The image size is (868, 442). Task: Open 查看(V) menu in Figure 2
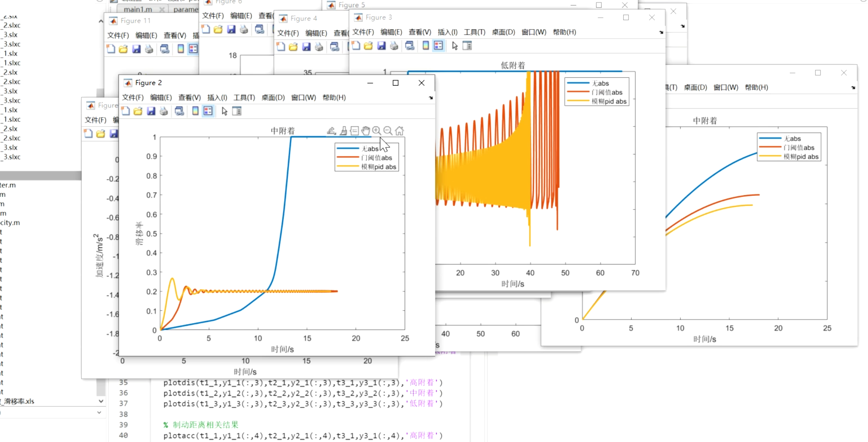pos(189,97)
